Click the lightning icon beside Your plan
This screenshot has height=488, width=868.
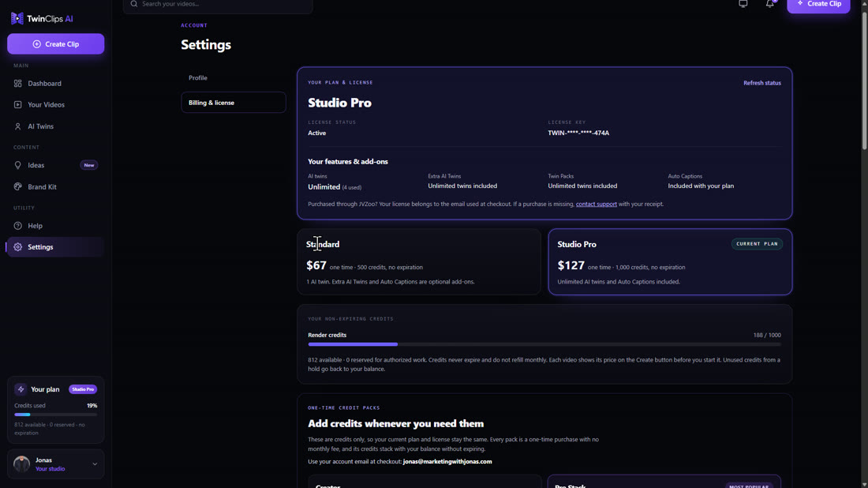click(21, 389)
